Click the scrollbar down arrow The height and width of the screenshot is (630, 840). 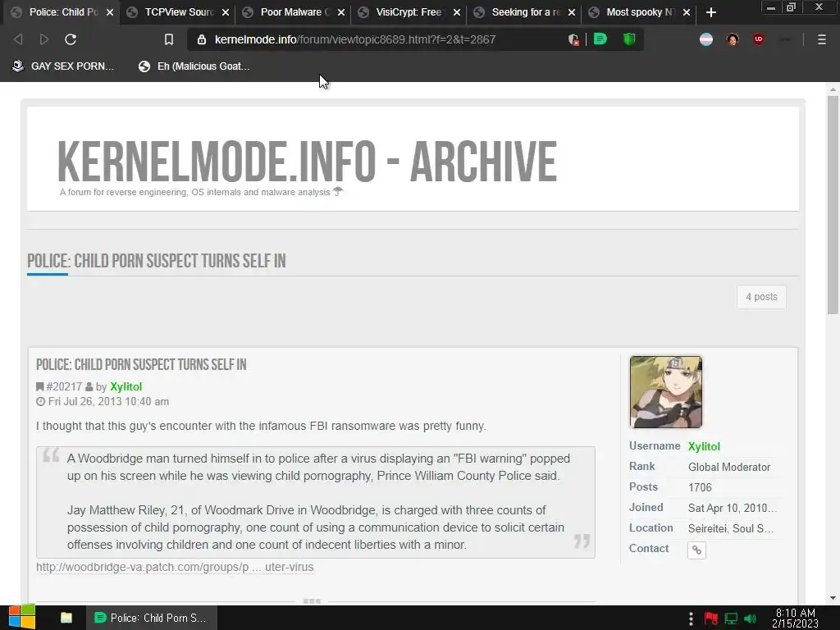point(833,598)
